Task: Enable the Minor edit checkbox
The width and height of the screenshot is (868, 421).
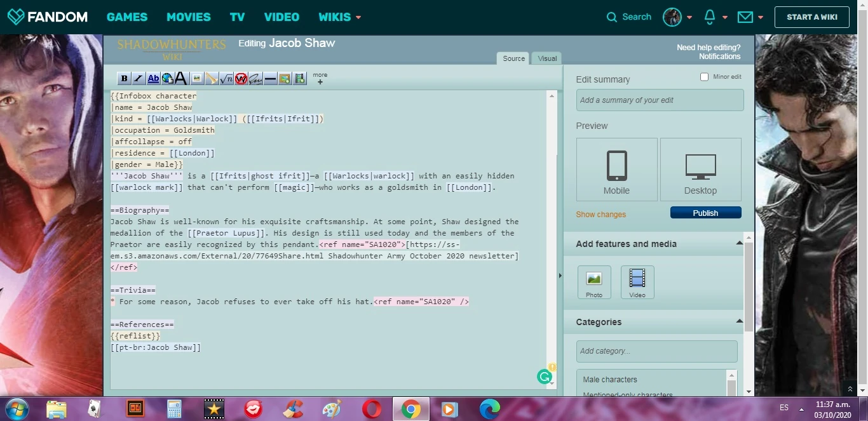Action: tap(704, 77)
